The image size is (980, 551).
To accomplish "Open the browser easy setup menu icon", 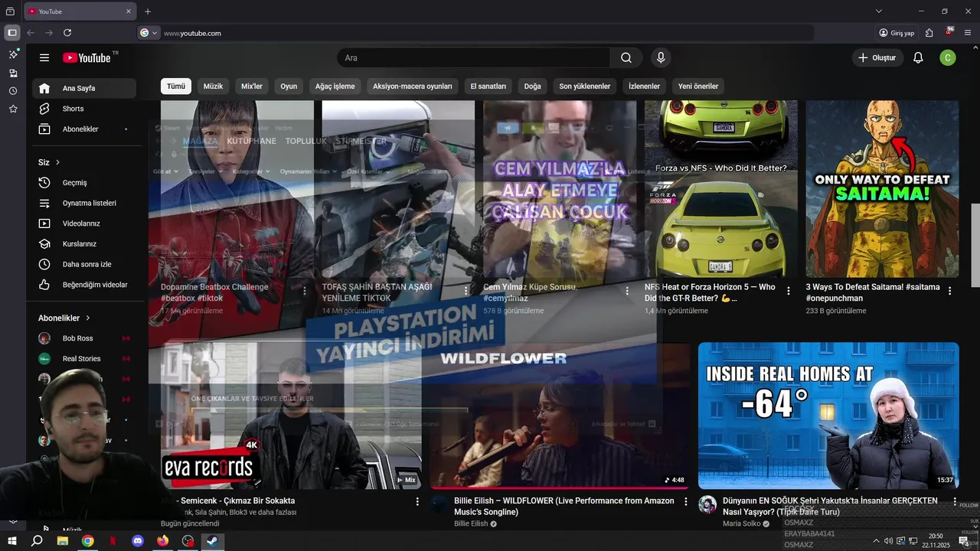I will pos(968,33).
